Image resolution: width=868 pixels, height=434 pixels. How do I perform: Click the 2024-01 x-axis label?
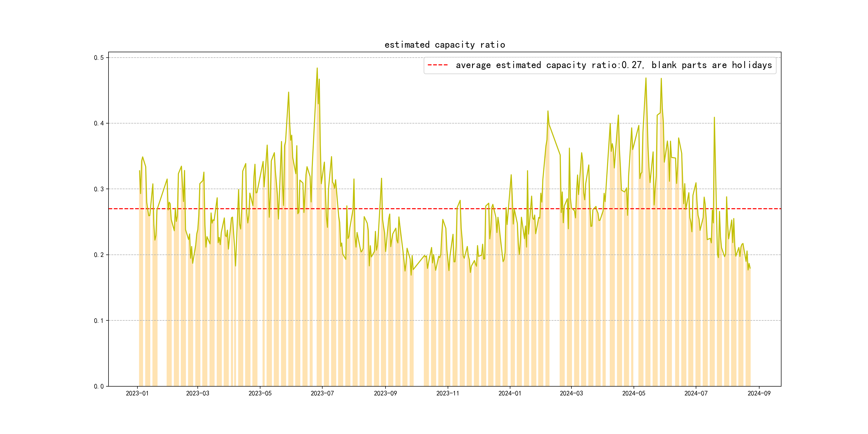pyautogui.click(x=510, y=393)
